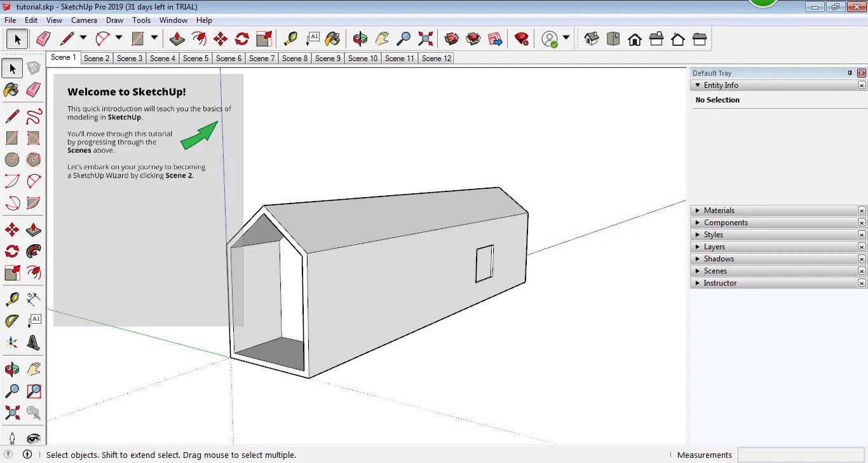Pick the Dimensions tool

[x=34, y=299]
